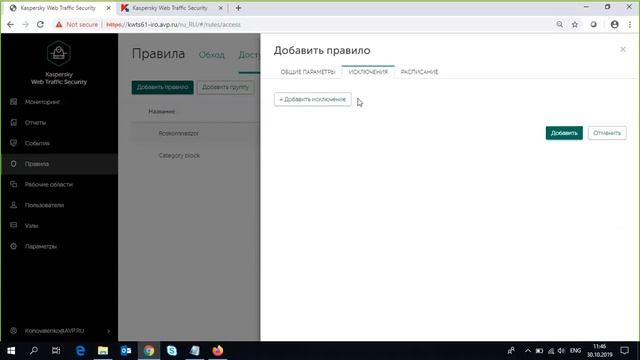Go forward in the browser
This screenshot has height=360, width=640.
coord(25,24)
